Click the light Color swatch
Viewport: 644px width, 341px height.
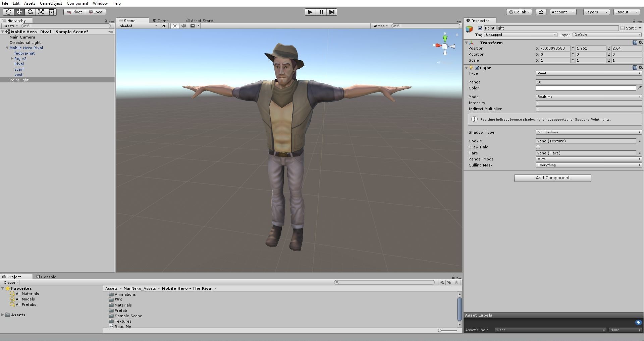586,88
